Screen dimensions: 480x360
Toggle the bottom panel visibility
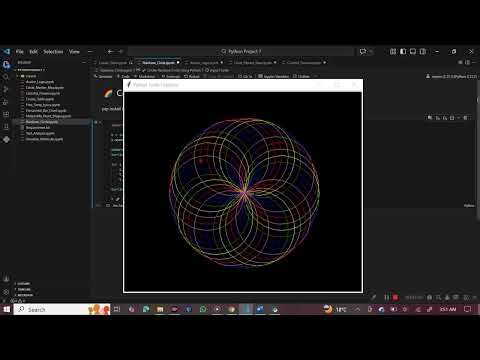(413, 51)
